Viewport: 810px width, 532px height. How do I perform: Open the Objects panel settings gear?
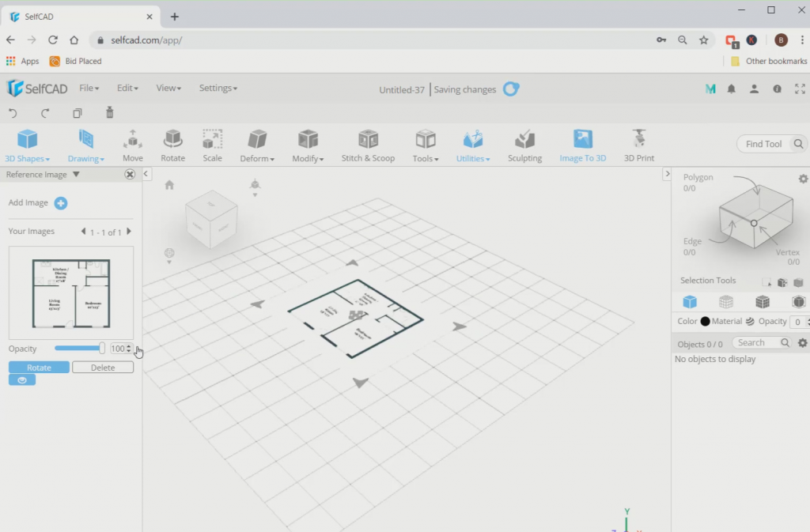(802, 343)
